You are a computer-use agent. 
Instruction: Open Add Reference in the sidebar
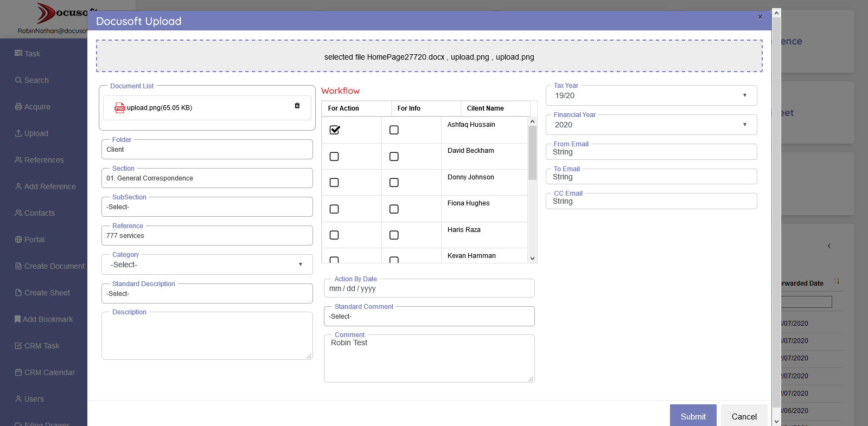pos(45,186)
